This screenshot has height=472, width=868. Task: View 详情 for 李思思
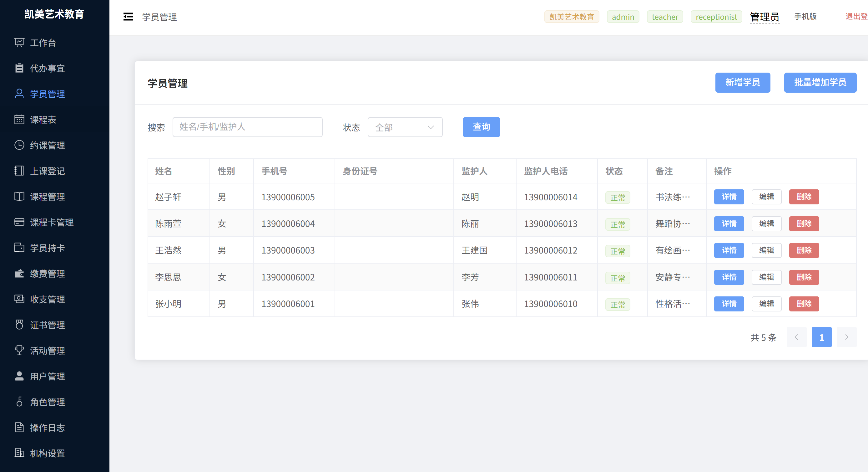[x=729, y=277]
